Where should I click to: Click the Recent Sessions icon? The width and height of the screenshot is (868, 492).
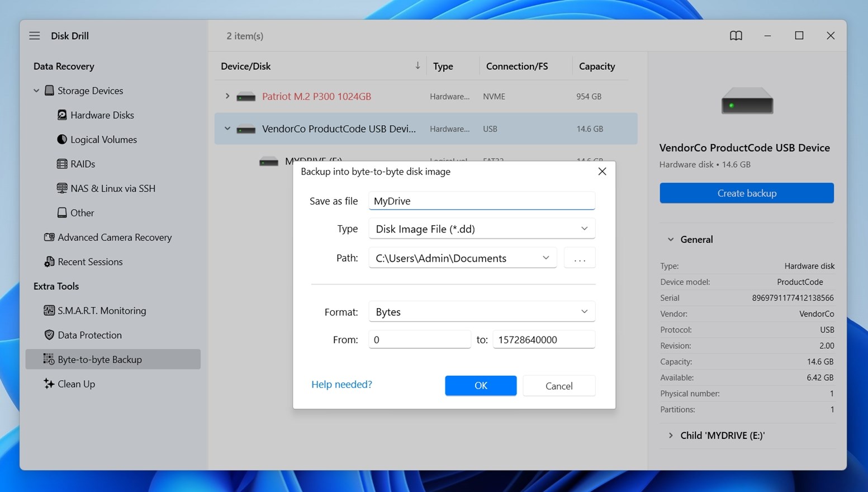[49, 262]
